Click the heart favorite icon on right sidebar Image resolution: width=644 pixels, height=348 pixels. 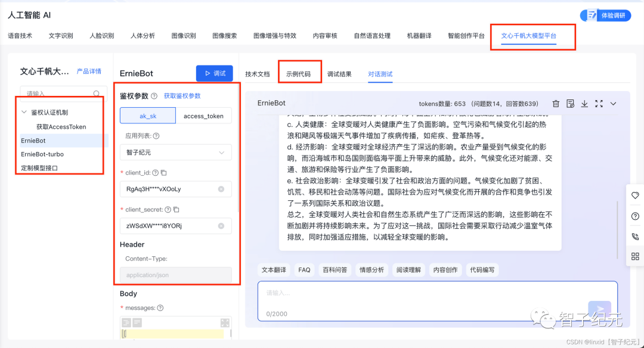coord(635,195)
